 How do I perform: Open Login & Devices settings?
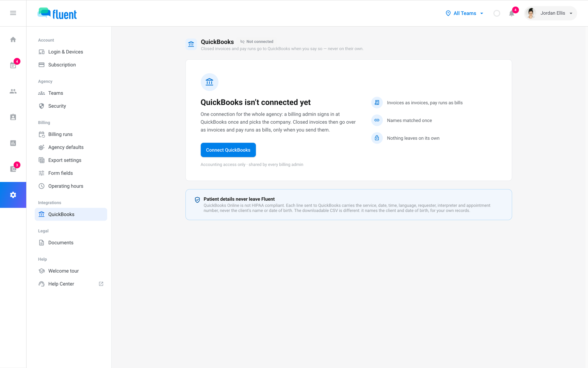(x=71, y=52)
